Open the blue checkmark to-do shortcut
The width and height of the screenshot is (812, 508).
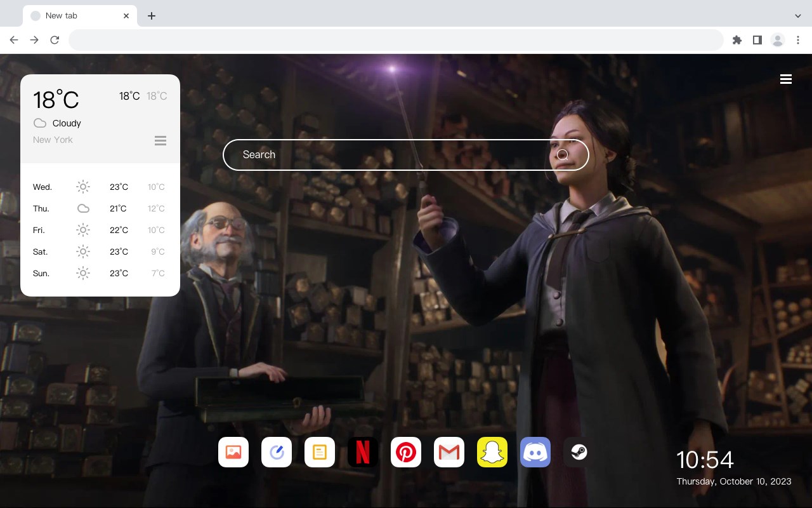(277, 452)
